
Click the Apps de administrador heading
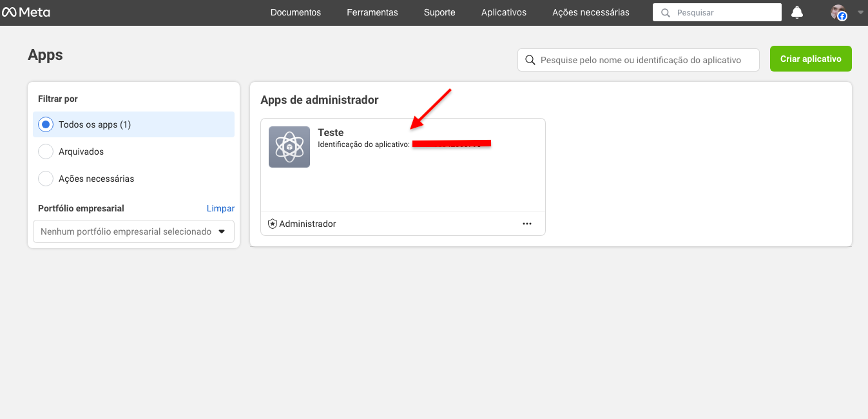click(x=320, y=100)
